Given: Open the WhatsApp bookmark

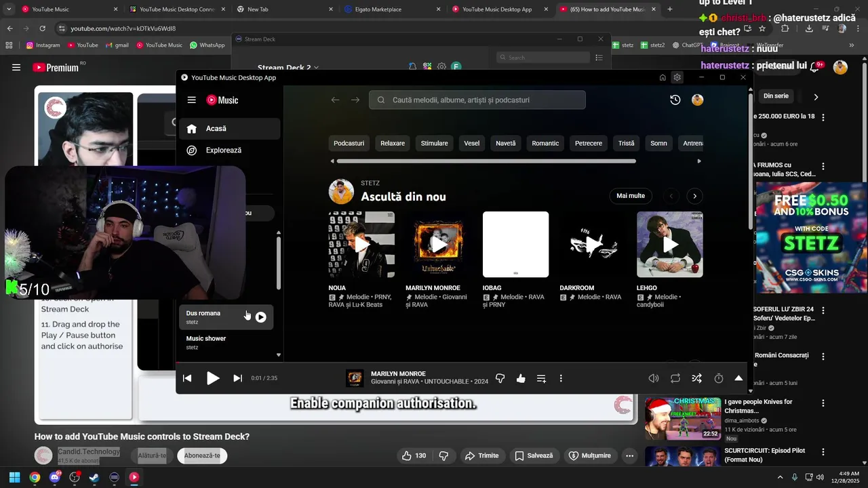Looking at the screenshot, I should tap(208, 45).
